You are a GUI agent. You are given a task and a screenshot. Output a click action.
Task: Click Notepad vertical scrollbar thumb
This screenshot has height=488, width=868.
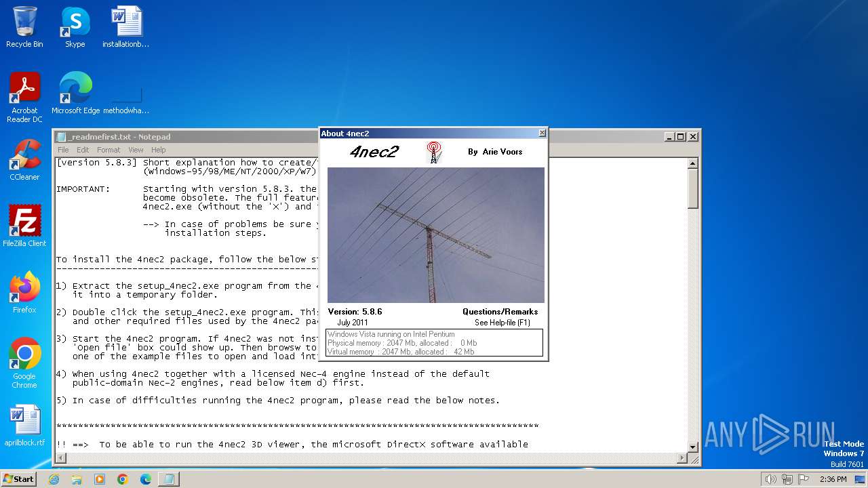(x=692, y=188)
